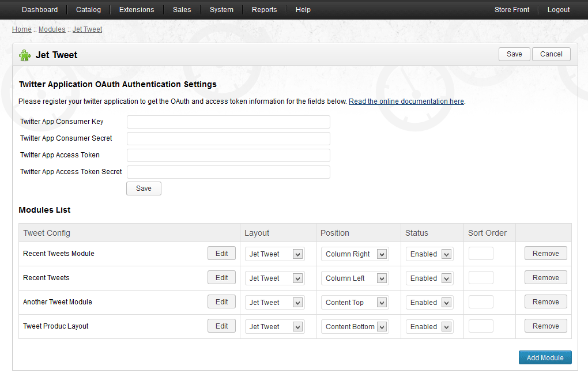This screenshot has height=377, width=588.
Task: Open the Content Bottom position dropdown
Action: pyautogui.click(x=355, y=326)
